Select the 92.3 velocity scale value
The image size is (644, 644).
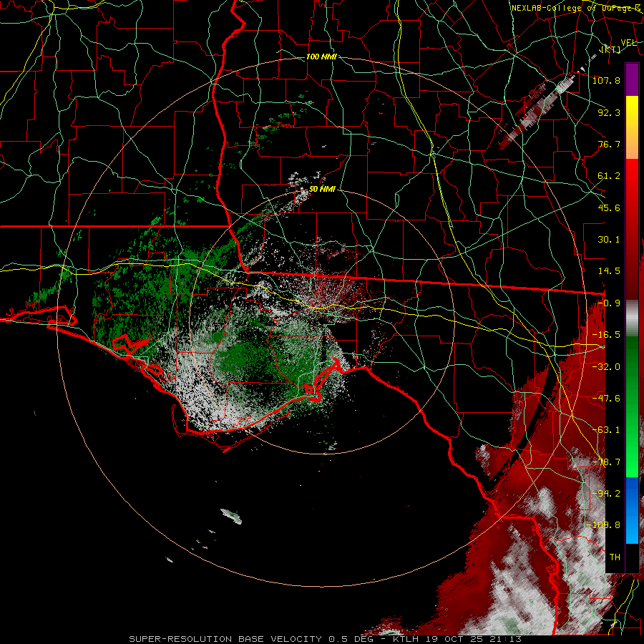[x=609, y=112]
